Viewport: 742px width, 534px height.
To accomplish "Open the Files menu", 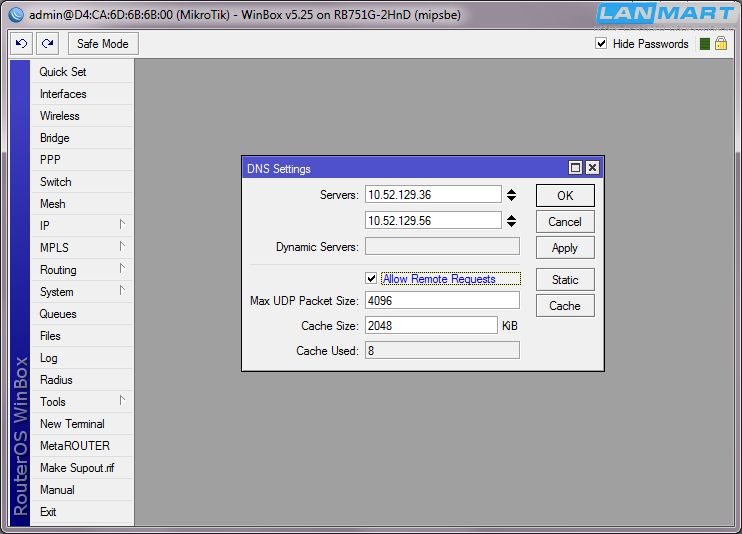I will 81,336.
